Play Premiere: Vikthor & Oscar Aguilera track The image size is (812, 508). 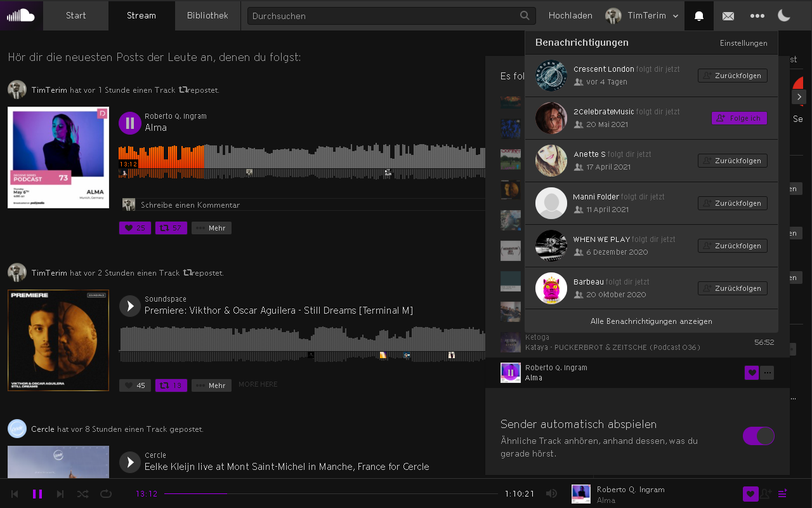click(130, 306)
